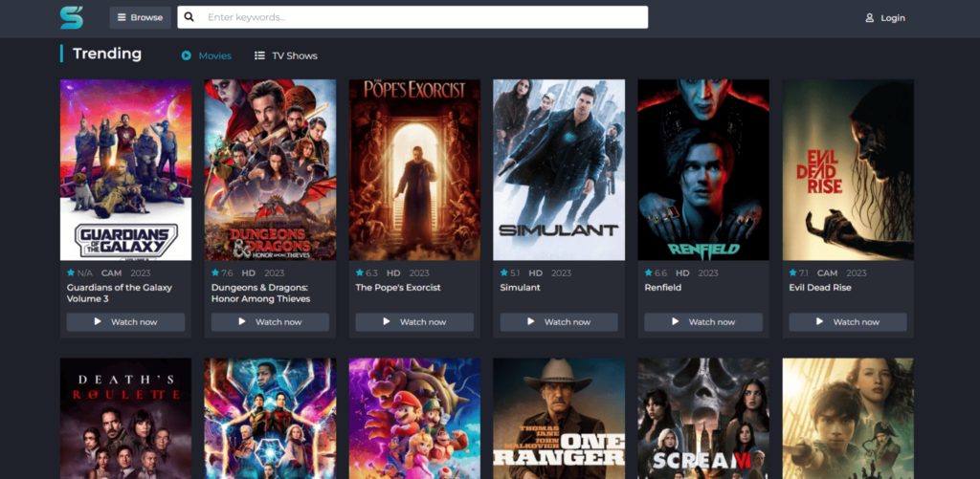This screenshot has width=980, height=479.
Task: Click the CAM label under Guardians of the Galaxy
Action: point(111,272)
